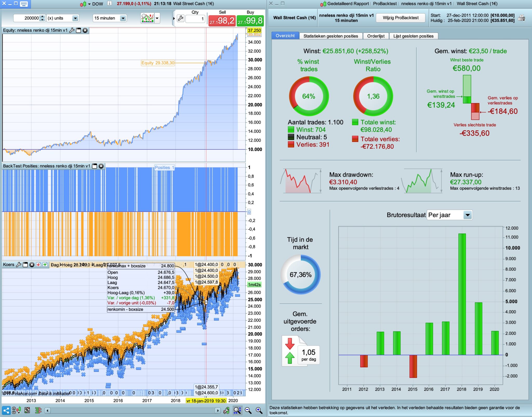Switch to Orderlijst tab
Screen dimensions: 532x417
click(376, 36)
